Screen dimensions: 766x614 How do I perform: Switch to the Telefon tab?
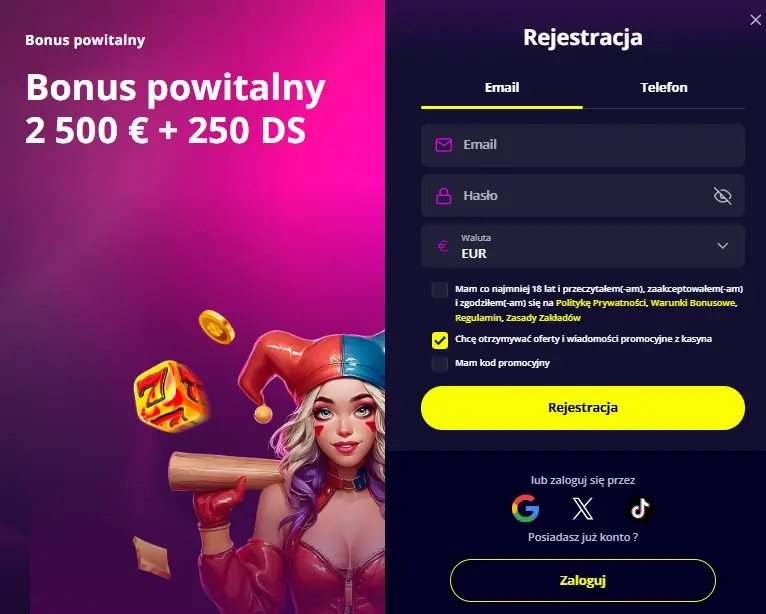664,88
